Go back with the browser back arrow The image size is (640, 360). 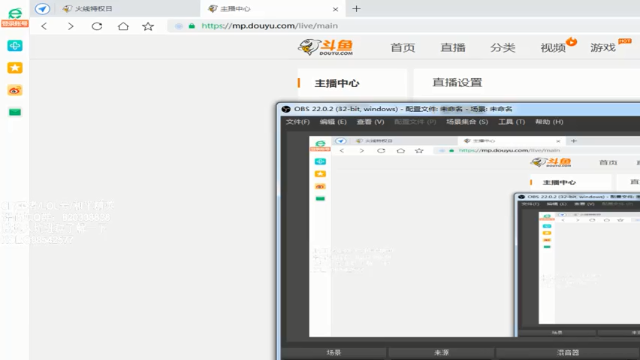tap(44, 26)
